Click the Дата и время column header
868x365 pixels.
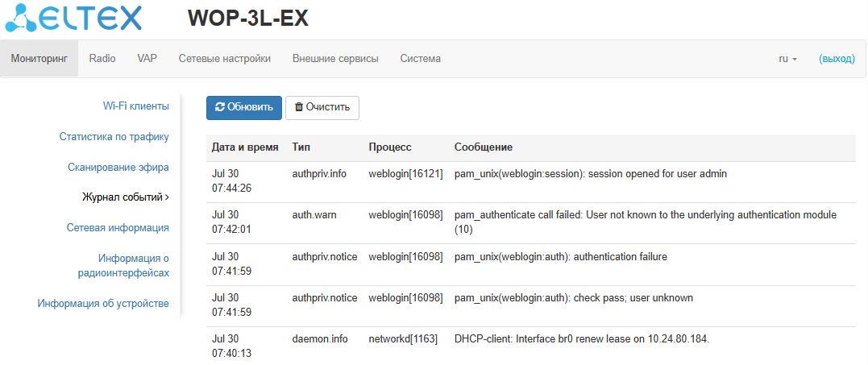coord(245,147)
